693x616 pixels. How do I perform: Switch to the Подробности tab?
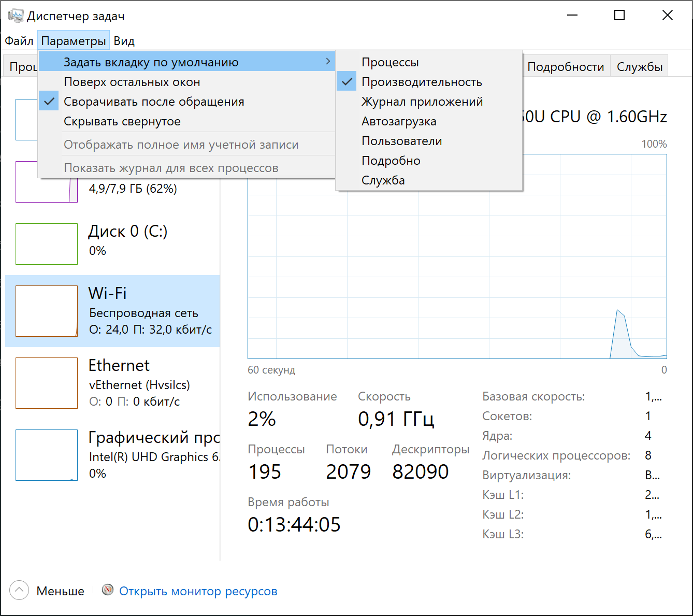(x=566, y=67)
